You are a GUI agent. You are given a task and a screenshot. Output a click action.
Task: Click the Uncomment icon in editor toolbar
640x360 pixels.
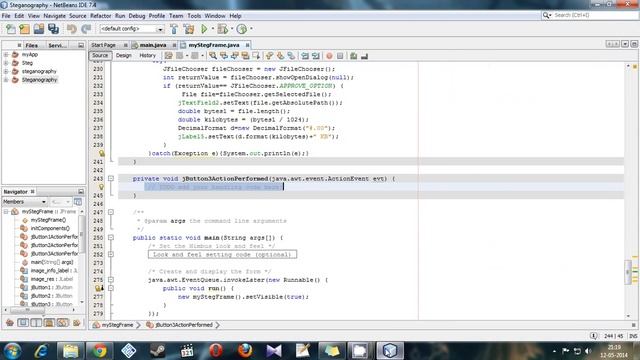pyautogui.click(x=364, y=56)
